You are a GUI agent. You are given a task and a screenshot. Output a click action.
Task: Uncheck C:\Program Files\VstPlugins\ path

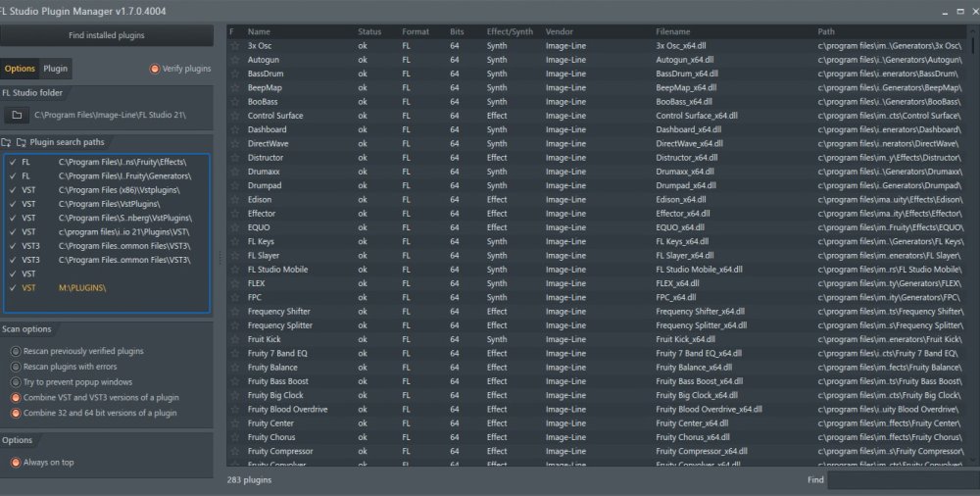coord(13,204)
